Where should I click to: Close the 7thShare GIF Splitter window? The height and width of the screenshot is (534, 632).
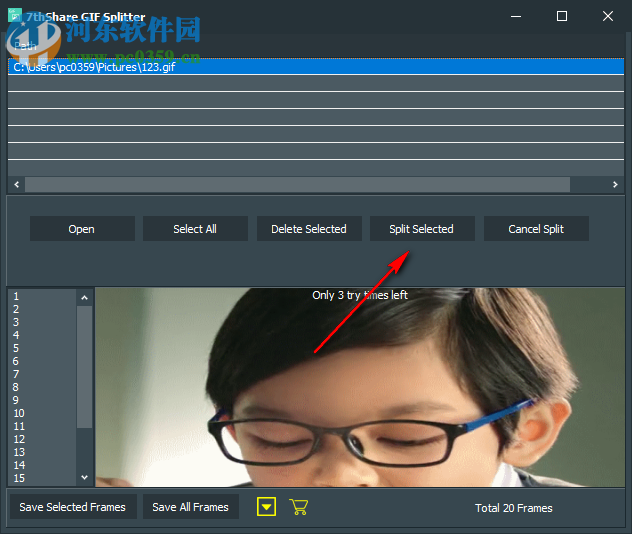[608, 17]
